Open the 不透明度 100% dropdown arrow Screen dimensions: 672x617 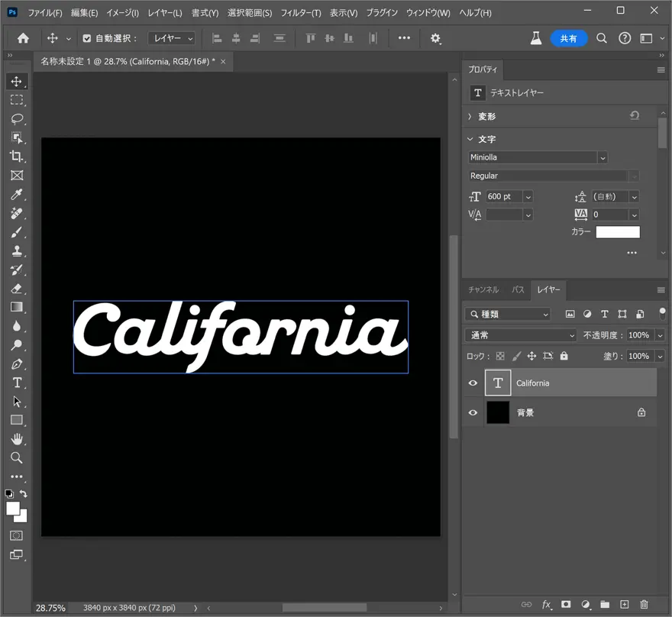(660, 335)
